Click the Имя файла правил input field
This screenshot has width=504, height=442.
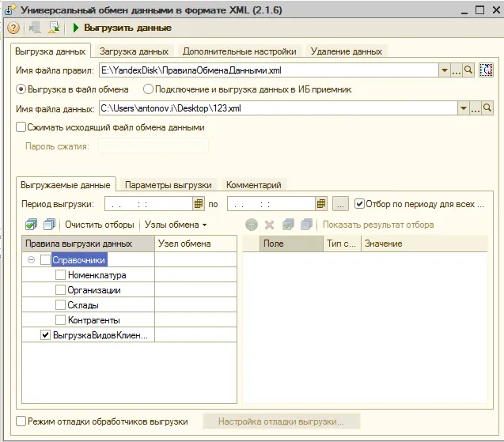tap(269, 70)
